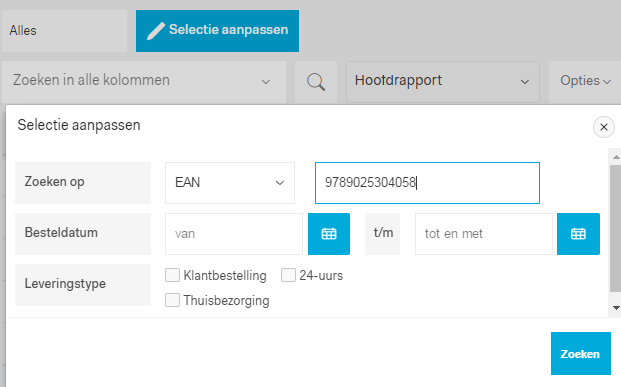621x387 pixels.
Task: Click the dialog scrollbar down arrow
Action: click(616, 308)
